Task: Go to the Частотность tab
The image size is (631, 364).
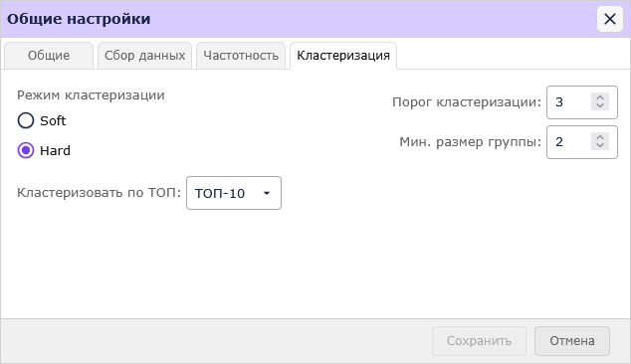Action: click(241, 56)
